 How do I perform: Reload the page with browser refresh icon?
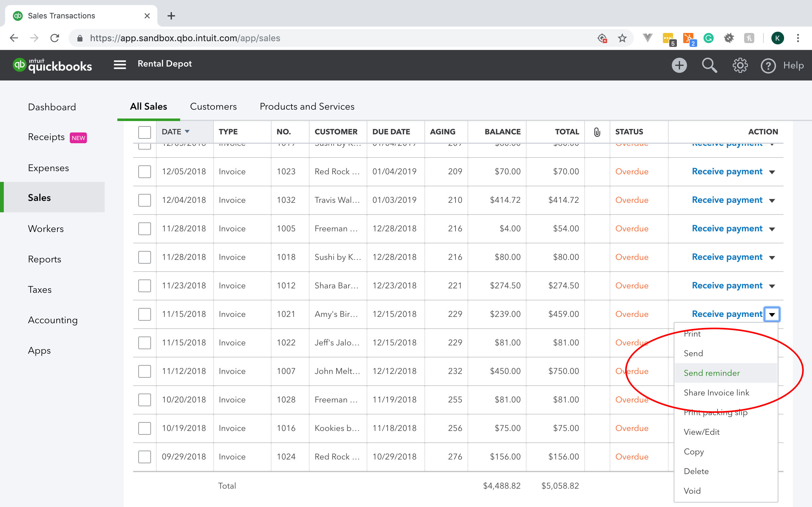tap(55, 38)
